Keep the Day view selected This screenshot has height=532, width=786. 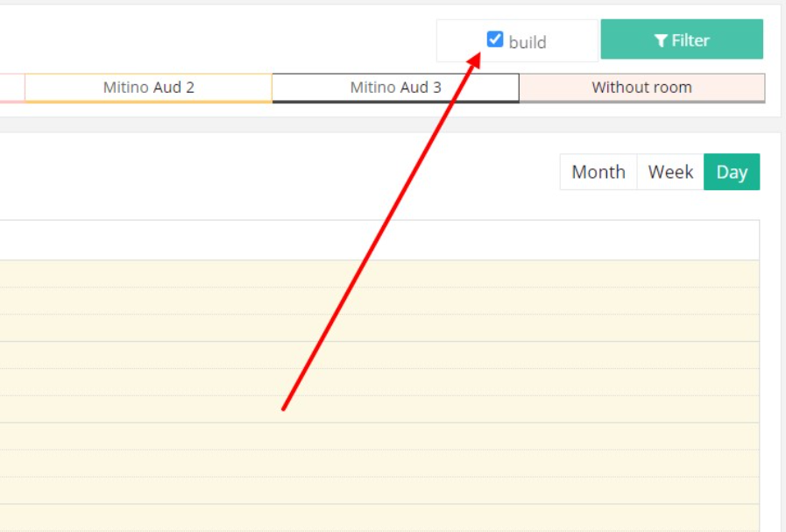click(x=732, y=172)
